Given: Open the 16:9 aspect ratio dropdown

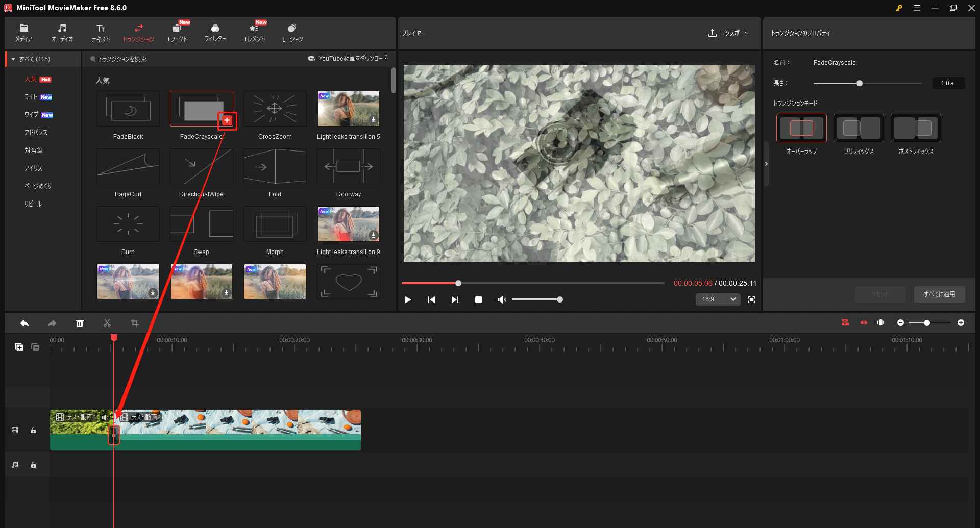Looking at the screenshot, I should point(718,299).
